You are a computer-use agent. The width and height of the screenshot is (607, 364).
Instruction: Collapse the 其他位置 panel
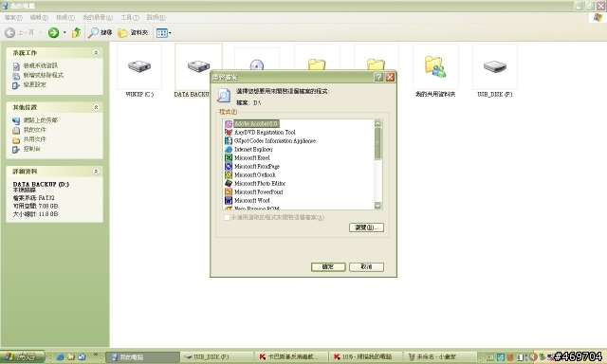click(x=96, y=107)
